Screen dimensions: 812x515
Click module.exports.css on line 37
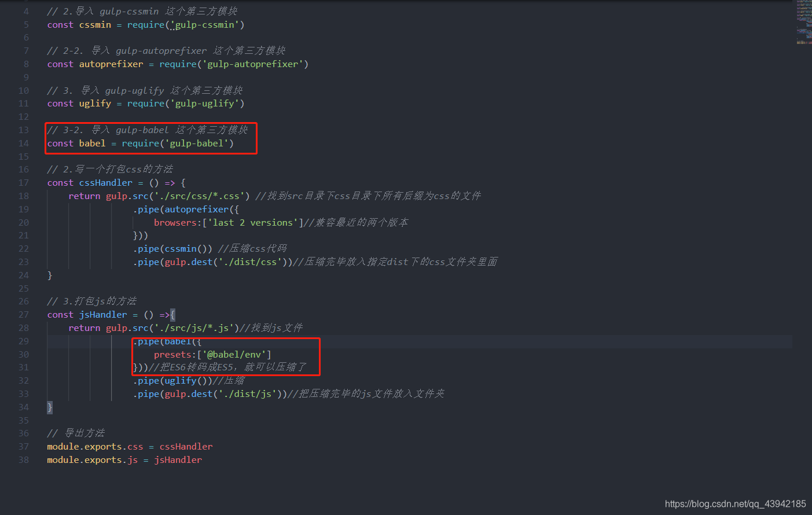95,447
